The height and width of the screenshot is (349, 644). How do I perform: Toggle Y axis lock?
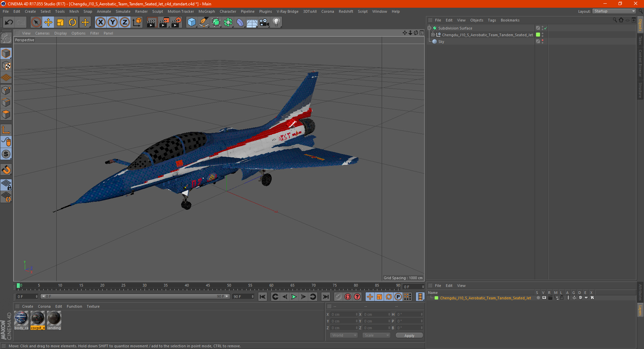(113, 22)
